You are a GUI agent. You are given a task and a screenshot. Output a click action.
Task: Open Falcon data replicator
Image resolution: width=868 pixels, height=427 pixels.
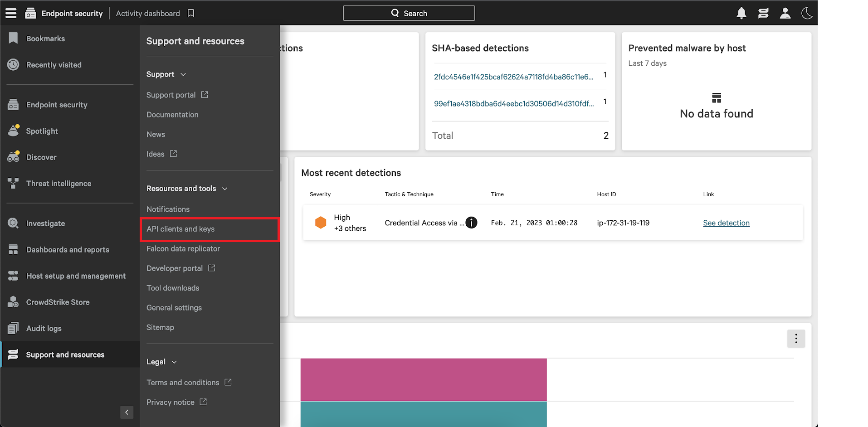coord(183,248)
